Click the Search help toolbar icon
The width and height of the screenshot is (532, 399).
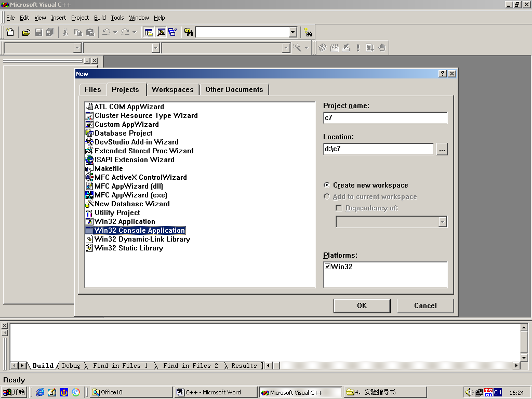[308, 32]
